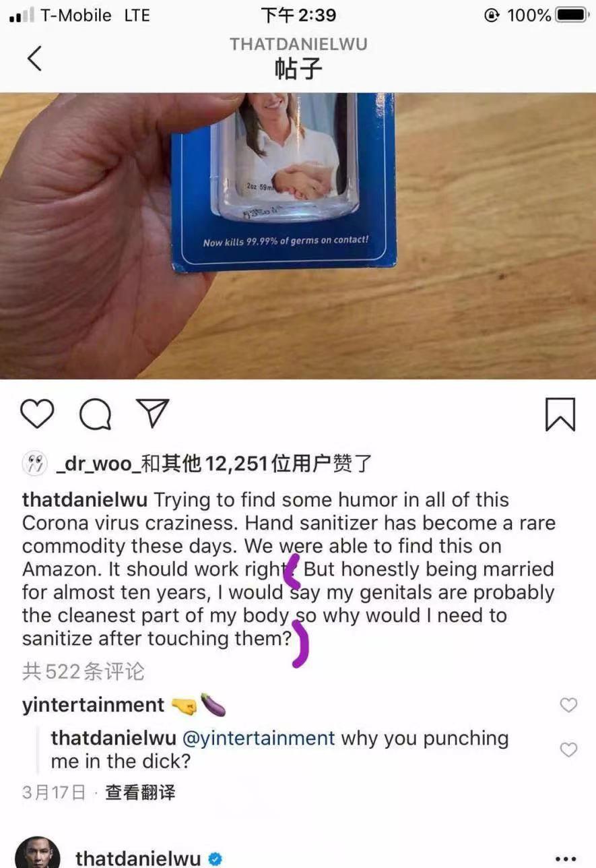Tap the @yintertainment mention in reply
Screen dimensions: 596x868
pyautogui.click(x=259, y=738)
